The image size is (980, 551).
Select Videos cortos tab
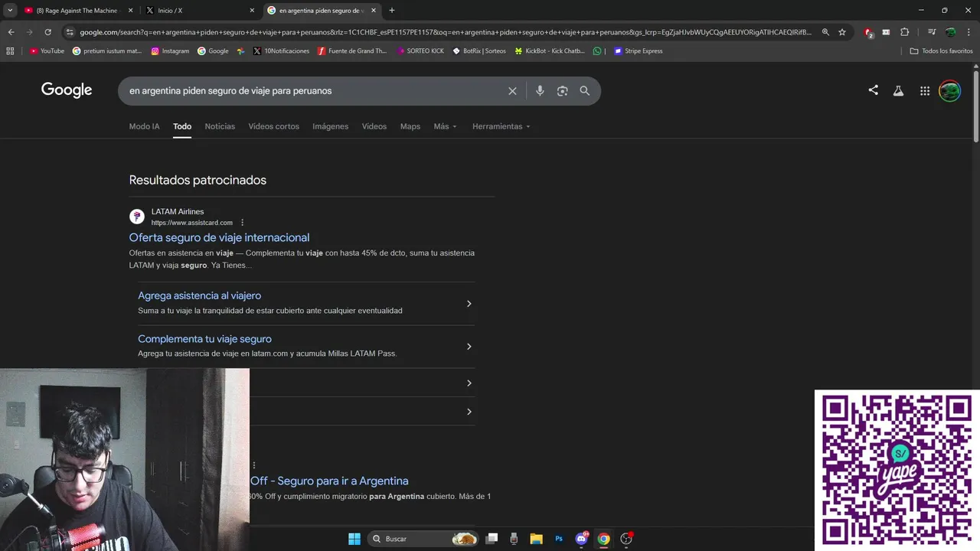coord(273,126)
